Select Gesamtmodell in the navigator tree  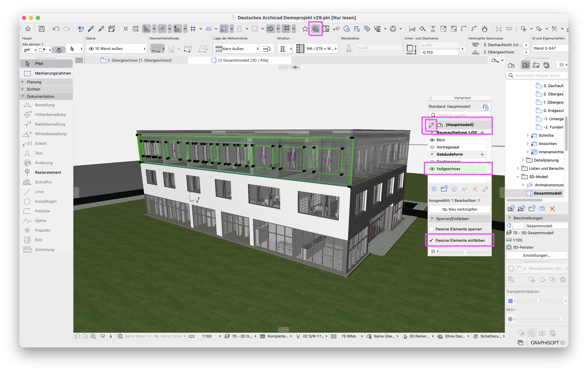click(x=548, y=193)
